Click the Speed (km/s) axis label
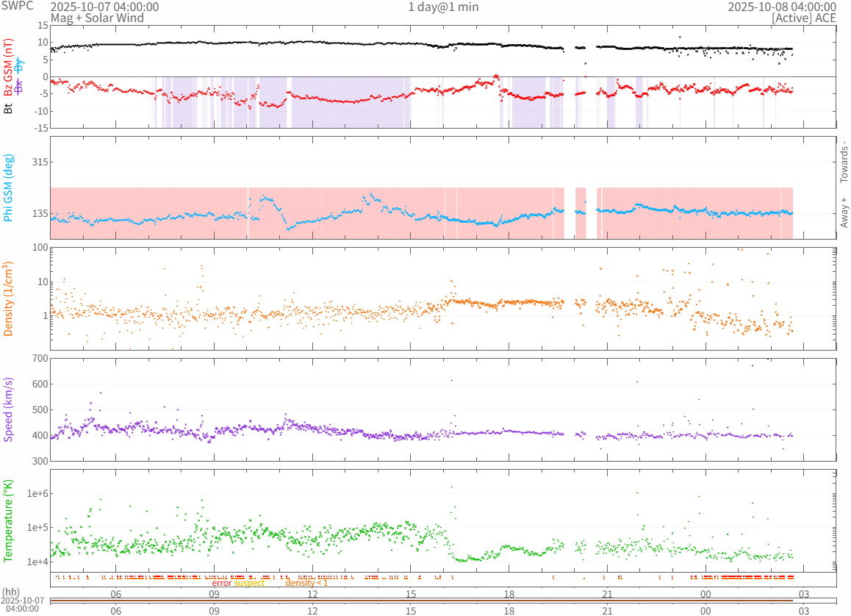This screenshot has height=616, width=851. click(x=9, y=409)
